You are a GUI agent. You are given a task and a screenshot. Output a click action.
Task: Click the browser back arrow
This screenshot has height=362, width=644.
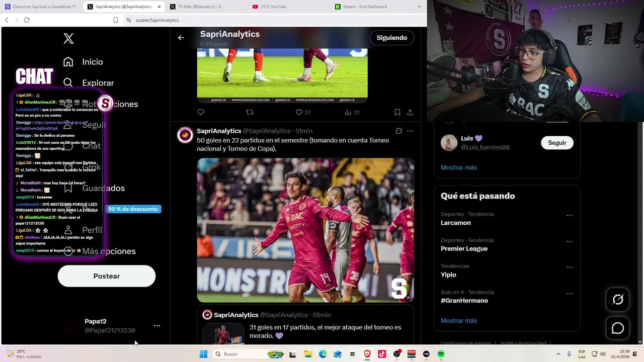tap(7, 20)
